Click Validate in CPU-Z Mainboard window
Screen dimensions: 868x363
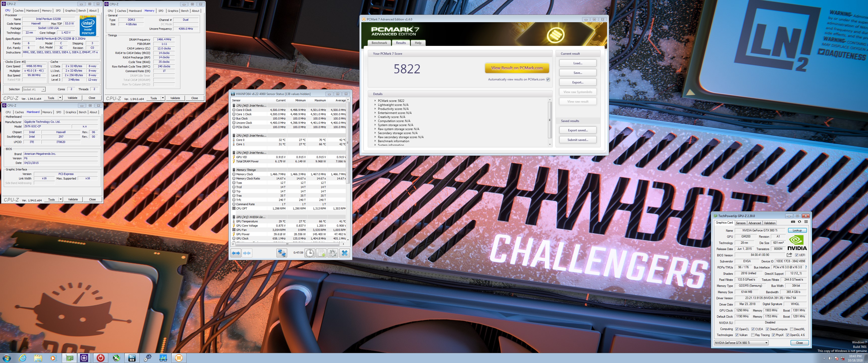73,199
